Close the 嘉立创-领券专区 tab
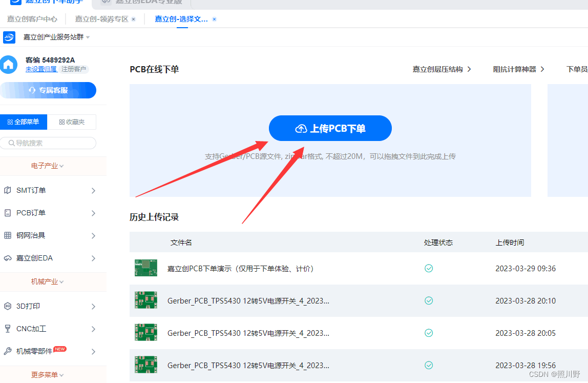The height and width of the screenshot is (383, 588). [134, 19]
